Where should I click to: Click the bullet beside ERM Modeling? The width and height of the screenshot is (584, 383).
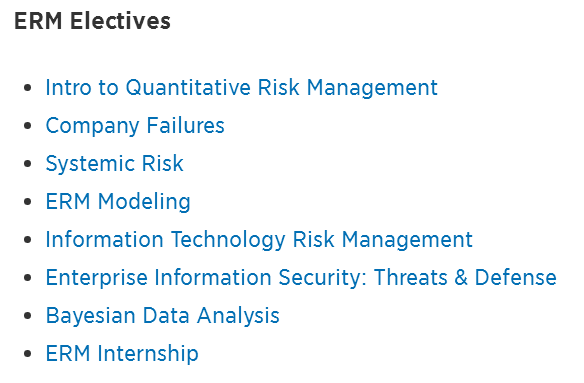[x=28, y=202]
